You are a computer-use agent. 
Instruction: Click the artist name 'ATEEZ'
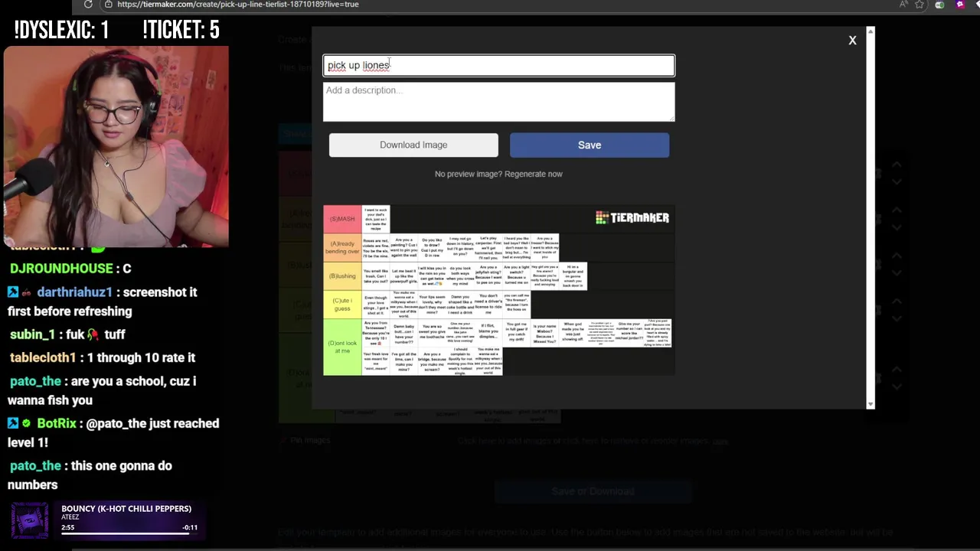point(70,517)
